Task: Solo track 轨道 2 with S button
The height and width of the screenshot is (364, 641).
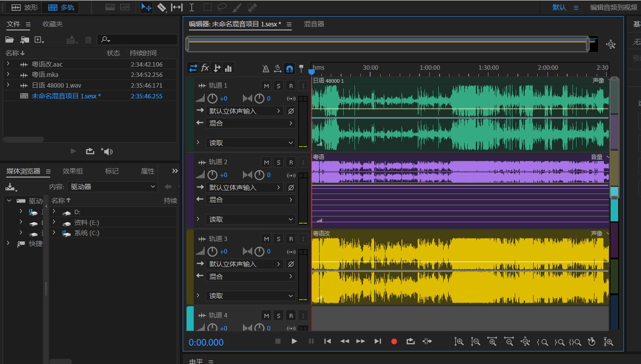Action: (x=278, y=162)
